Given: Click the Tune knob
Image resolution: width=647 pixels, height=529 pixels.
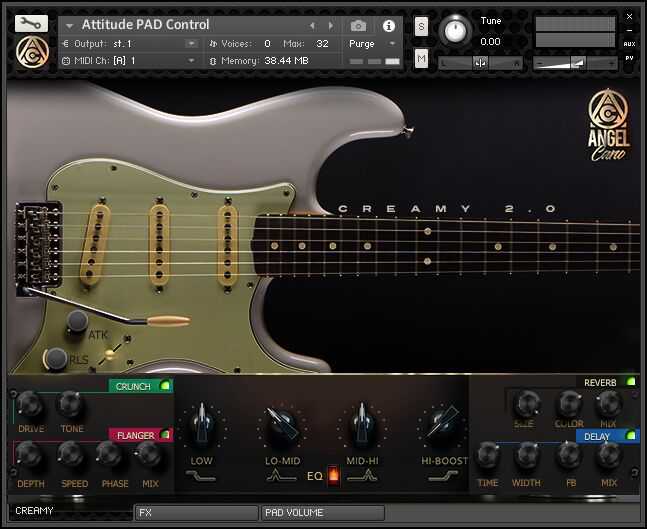Looking at the screenshot, I should click(455, 31).
